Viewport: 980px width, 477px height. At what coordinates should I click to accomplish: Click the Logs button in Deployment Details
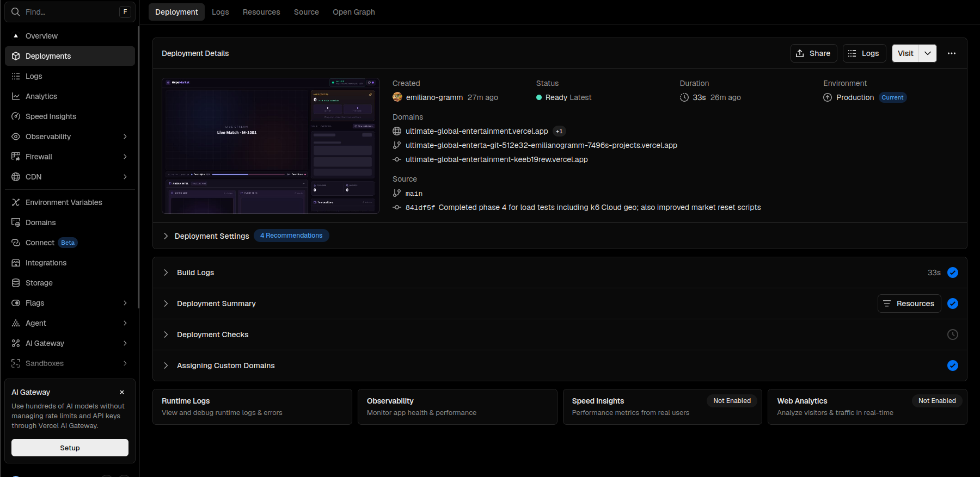point(865,53)
